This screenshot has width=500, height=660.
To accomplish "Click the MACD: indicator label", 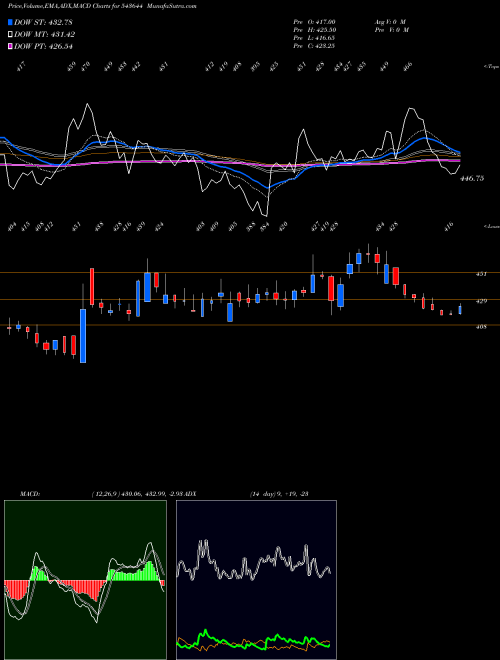I will [x=30, y=494].
